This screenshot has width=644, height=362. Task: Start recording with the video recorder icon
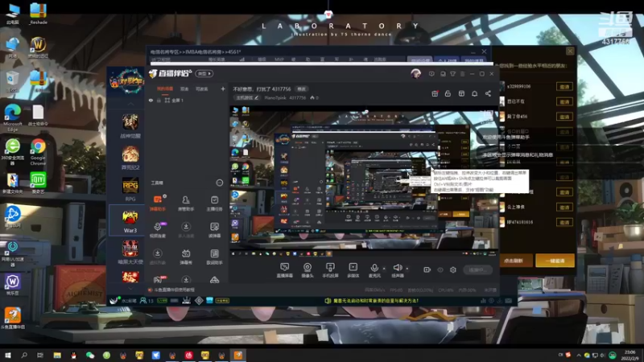(427, 269)
